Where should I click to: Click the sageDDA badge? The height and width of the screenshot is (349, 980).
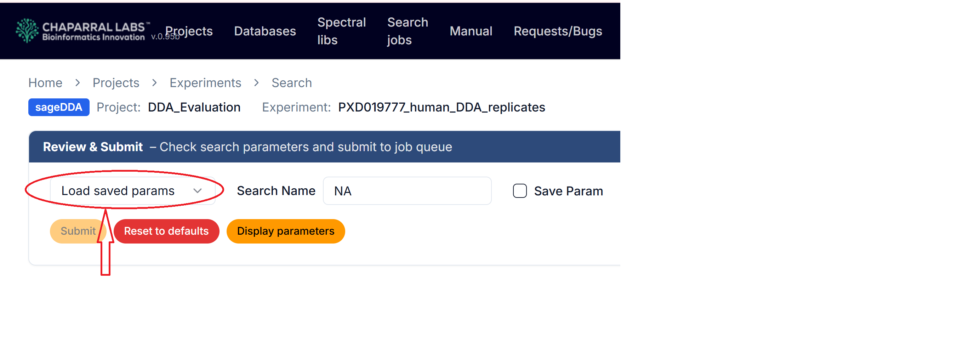click(x=58, y=107)
